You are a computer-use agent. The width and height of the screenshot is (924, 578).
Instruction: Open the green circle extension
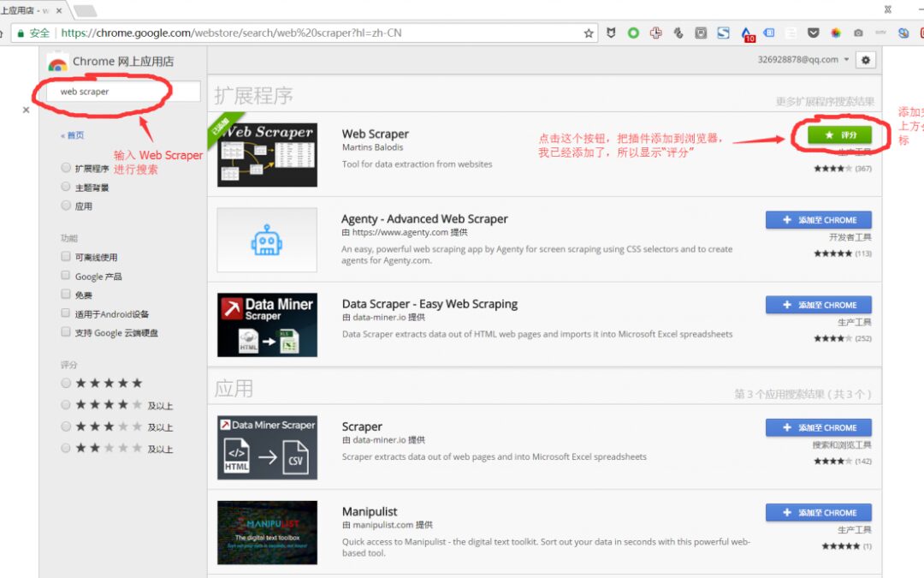(633, 33)
